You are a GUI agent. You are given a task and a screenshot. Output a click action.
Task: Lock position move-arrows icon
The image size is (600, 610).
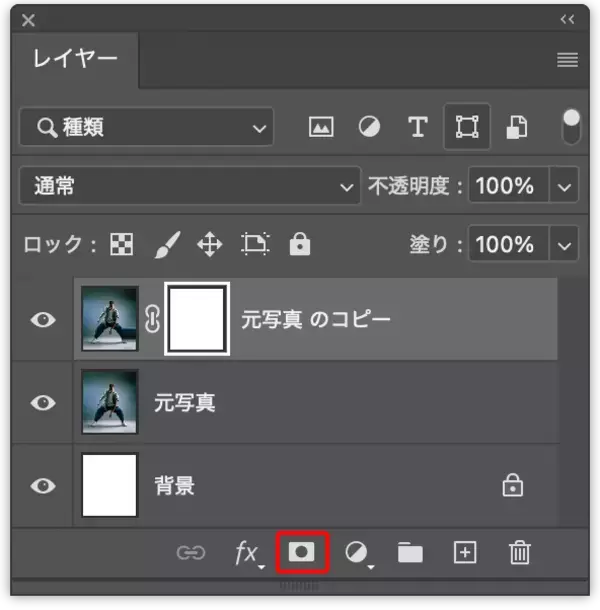210,245
